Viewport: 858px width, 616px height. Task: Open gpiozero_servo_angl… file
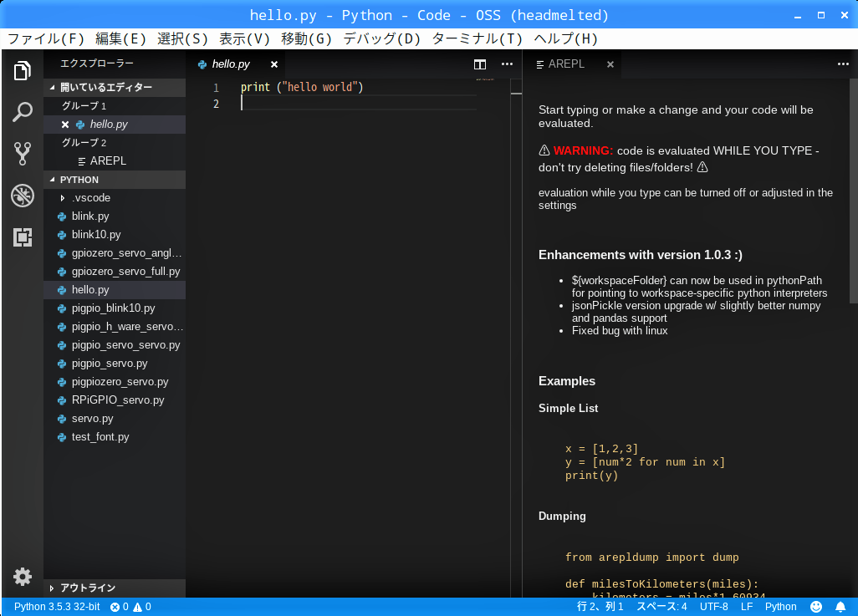click(115, 253)
